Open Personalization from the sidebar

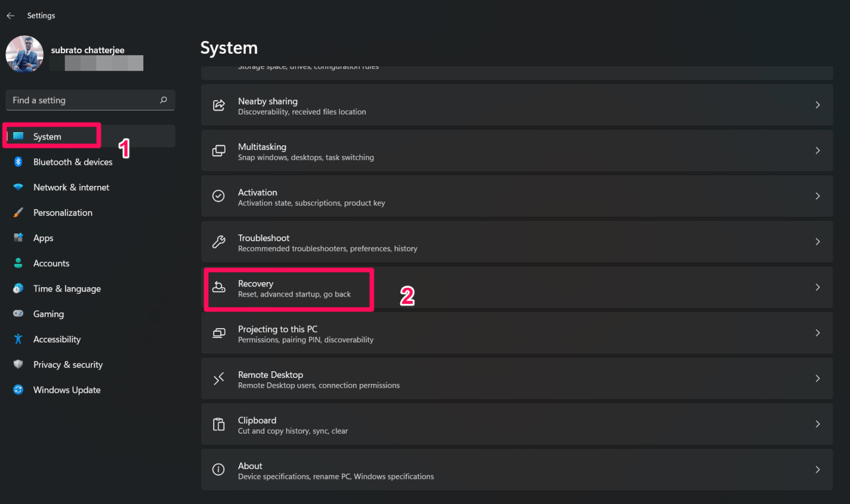63,212
